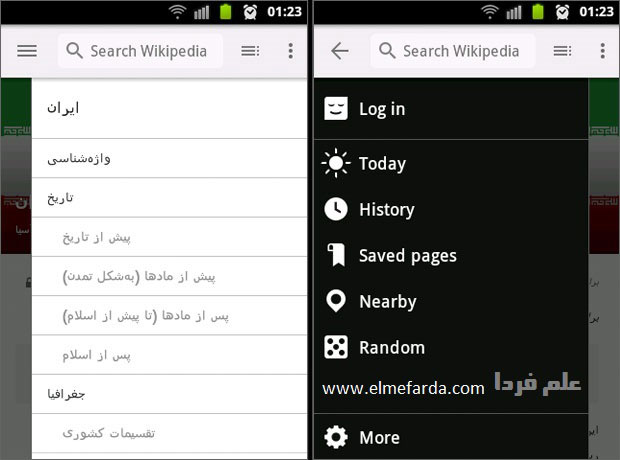Select Nearby in the navigation drawer
The width and height of the screenshot is (620, 460).
[x=387, y=301]
